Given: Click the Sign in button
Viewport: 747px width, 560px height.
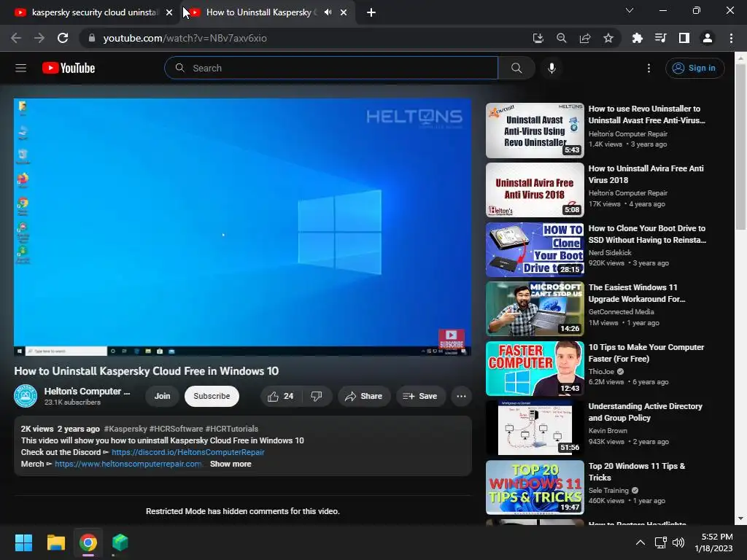Looking at the screenshot, I should coord(695,68).
